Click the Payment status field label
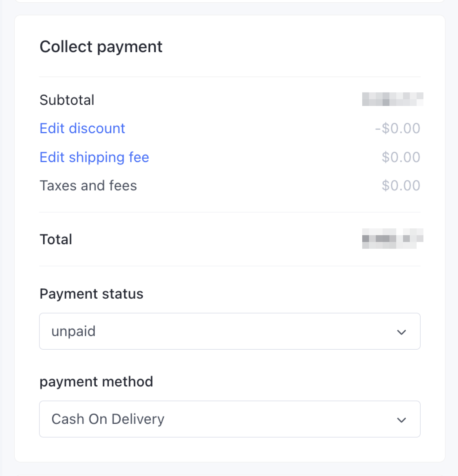This screenshot has width=458, height=476. point(91,294)
